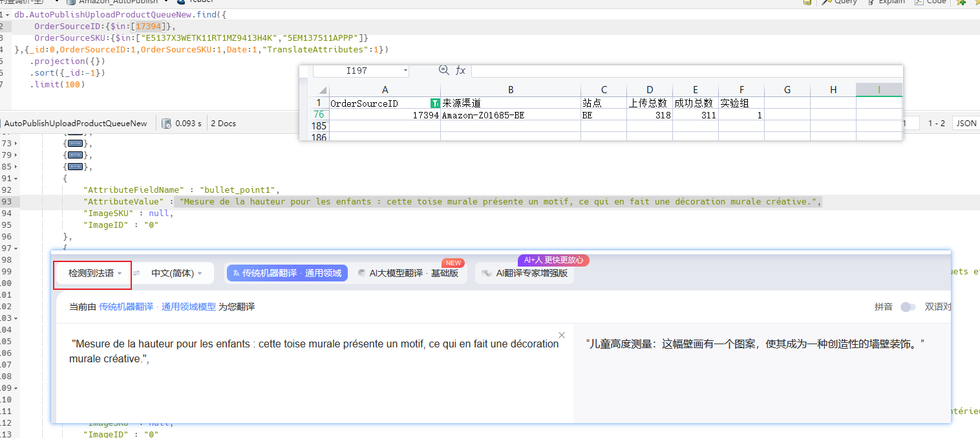Click the fx insert function icon

pos(460,71)
